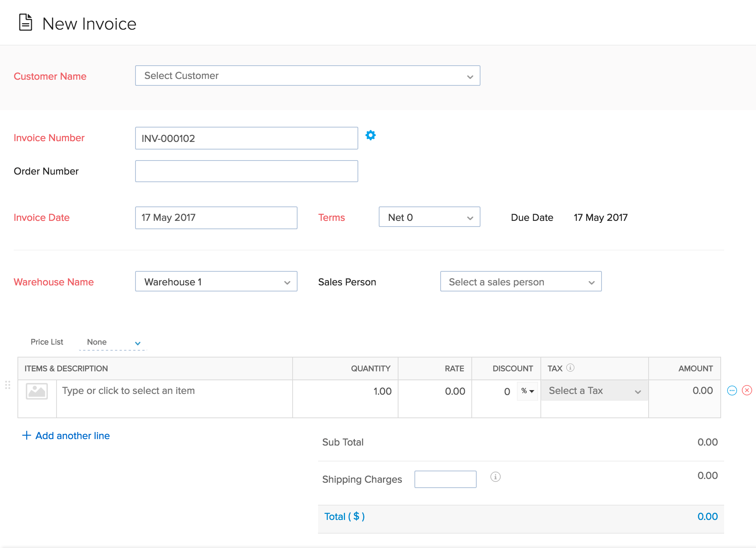Click the Shipping Charges info icon
756x548 pixels.
pos(495,477)
